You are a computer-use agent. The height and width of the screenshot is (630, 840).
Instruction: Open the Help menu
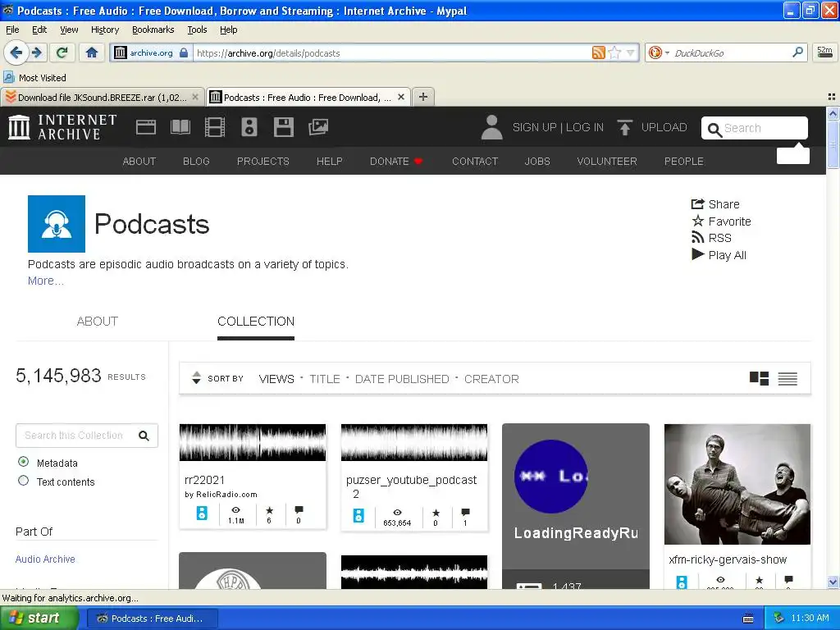click(229, 30)
